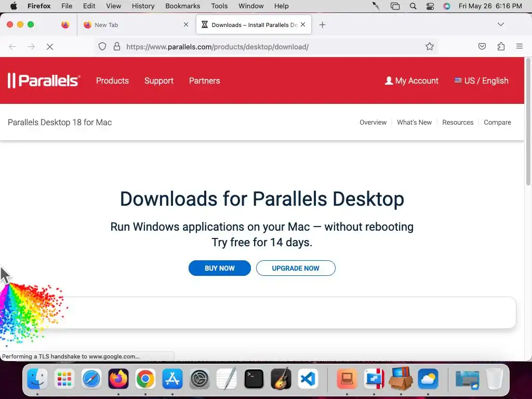
Task: Open App Store from the dock
Action: point(172,379)
